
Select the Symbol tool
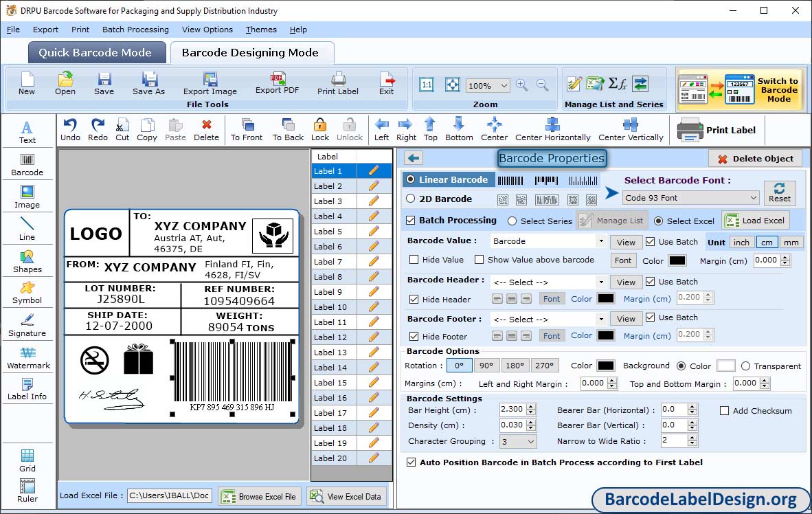(x=27, y=293)
